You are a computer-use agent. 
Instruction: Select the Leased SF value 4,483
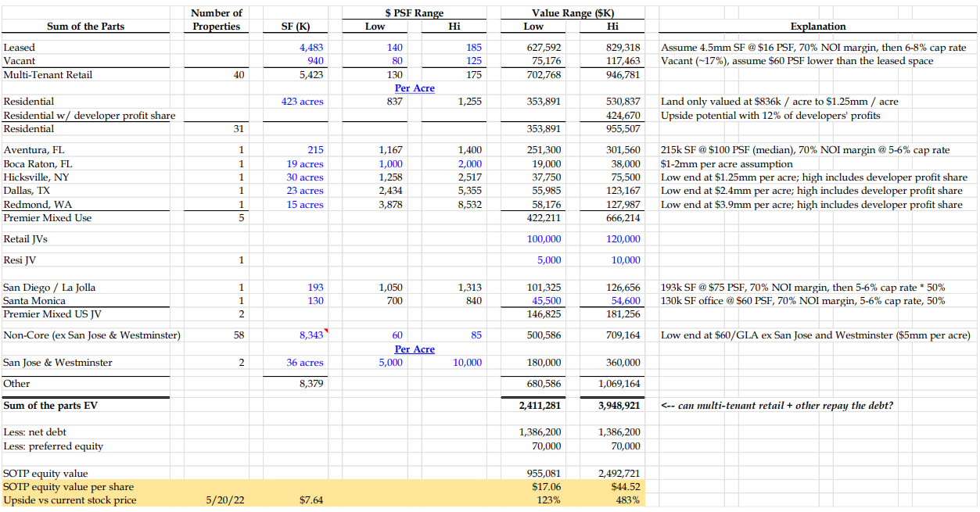[x=311, y=48]
